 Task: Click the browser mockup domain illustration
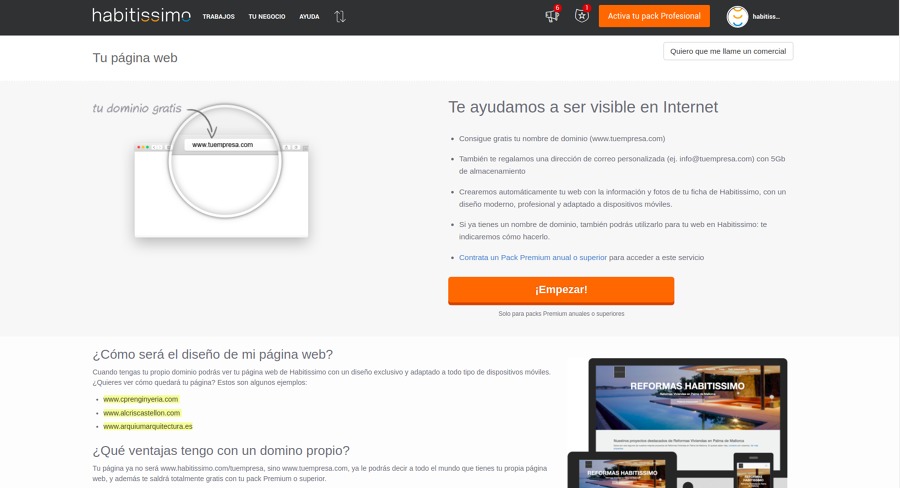(x=222, y=171)
